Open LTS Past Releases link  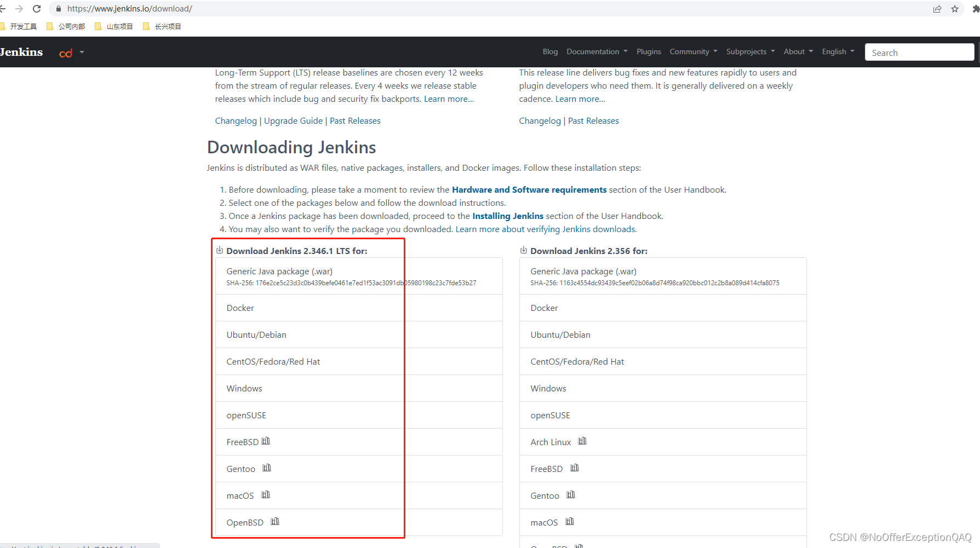coord(355,121)
